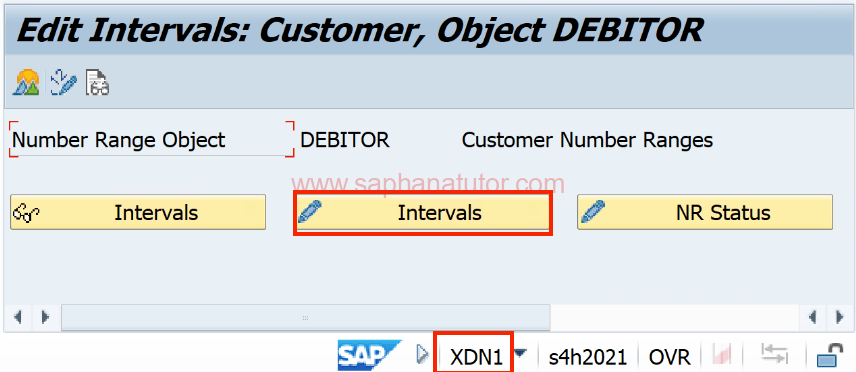Image resolution: width=856 pixels, height=372 pixels.
Task: Click the left scroll arrow at far left
Action: click(17, 317)
